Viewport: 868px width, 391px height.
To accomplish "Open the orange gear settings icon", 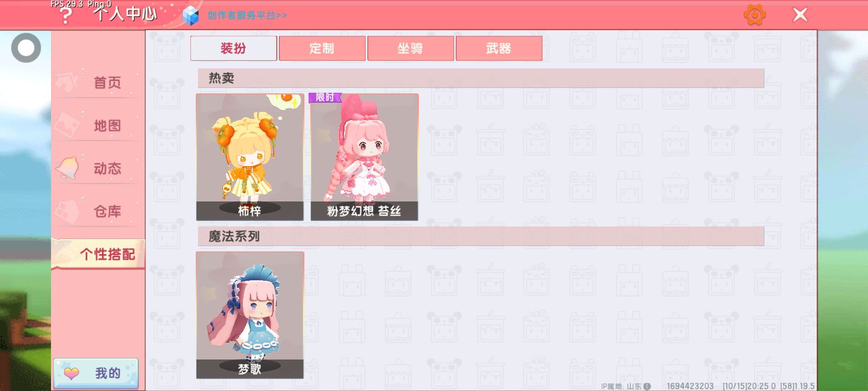I will 755,15.
